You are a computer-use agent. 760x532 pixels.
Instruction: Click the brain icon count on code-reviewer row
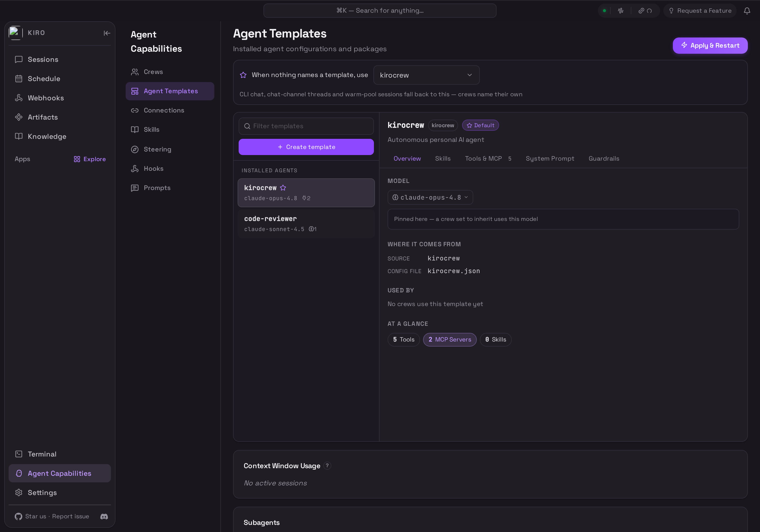pyautogui.click(x=312, y=229)
